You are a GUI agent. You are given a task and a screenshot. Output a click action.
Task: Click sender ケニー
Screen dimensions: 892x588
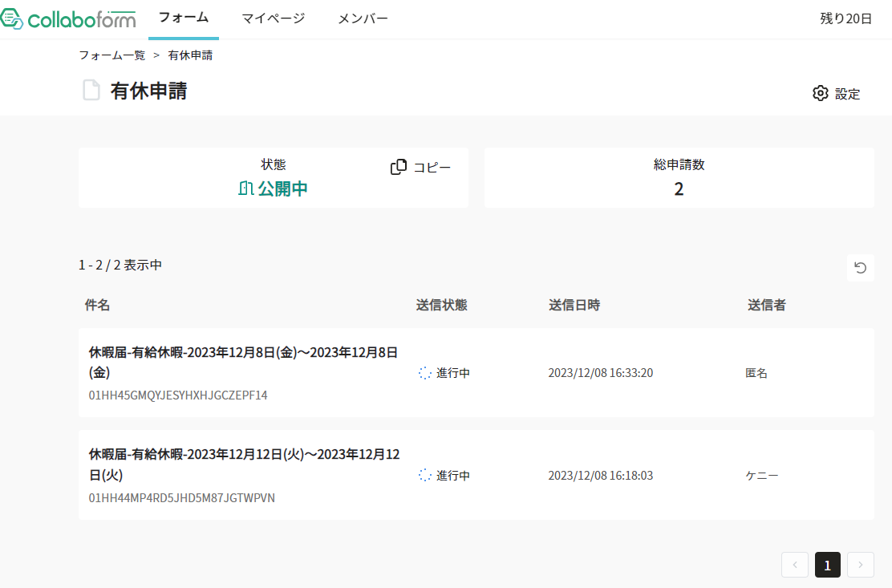pyautogui.click(x=762, y=476)
